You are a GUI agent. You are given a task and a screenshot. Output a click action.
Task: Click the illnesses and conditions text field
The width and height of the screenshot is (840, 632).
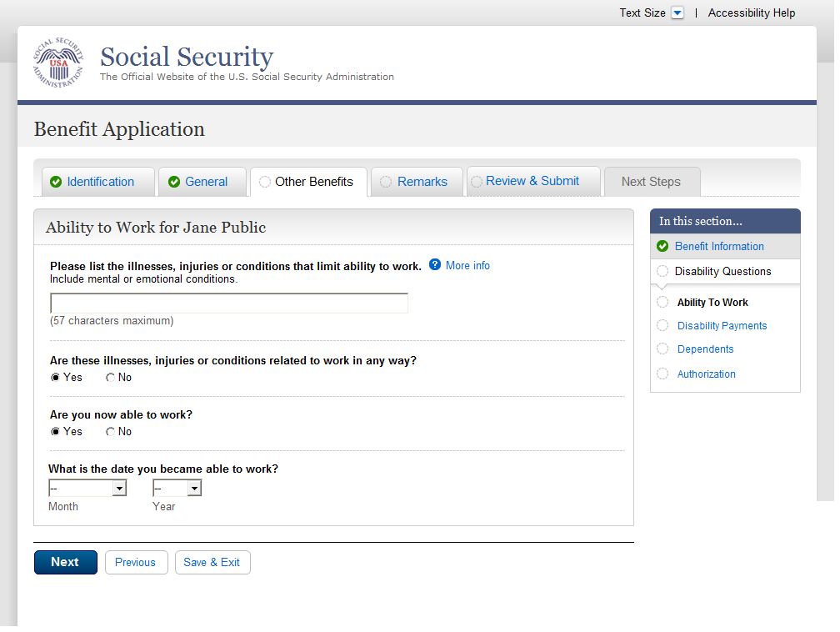coord(229,303)
